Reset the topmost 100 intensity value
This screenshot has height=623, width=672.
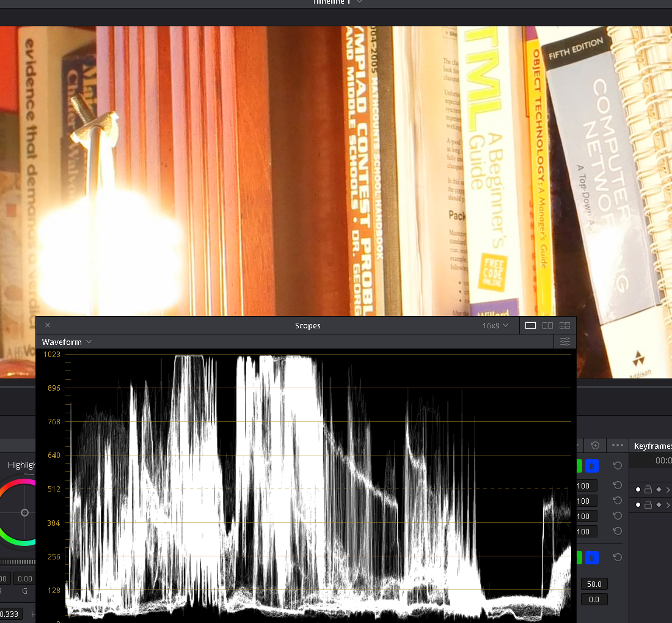tap(618, 485)
